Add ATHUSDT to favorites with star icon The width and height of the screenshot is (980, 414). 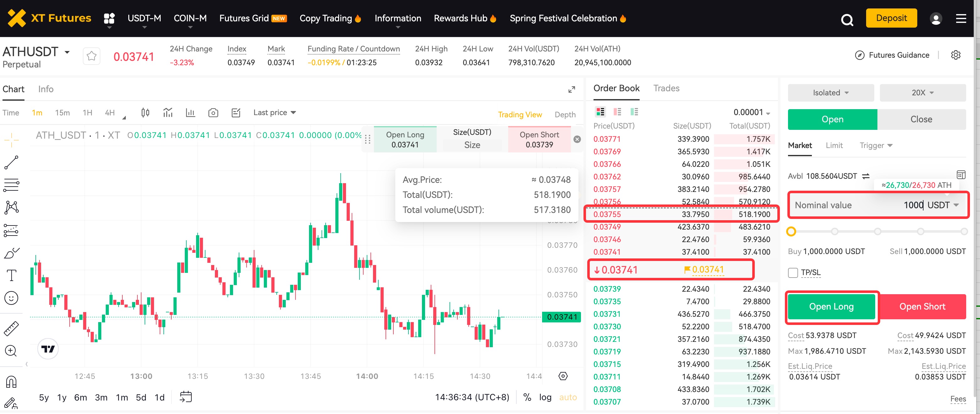point(91,56)
